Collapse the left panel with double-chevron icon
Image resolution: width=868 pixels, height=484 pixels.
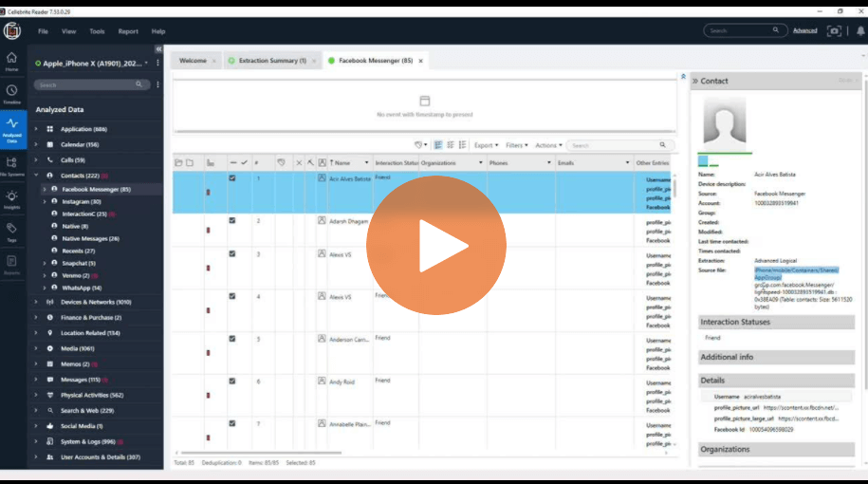click(x=158, y=48)
